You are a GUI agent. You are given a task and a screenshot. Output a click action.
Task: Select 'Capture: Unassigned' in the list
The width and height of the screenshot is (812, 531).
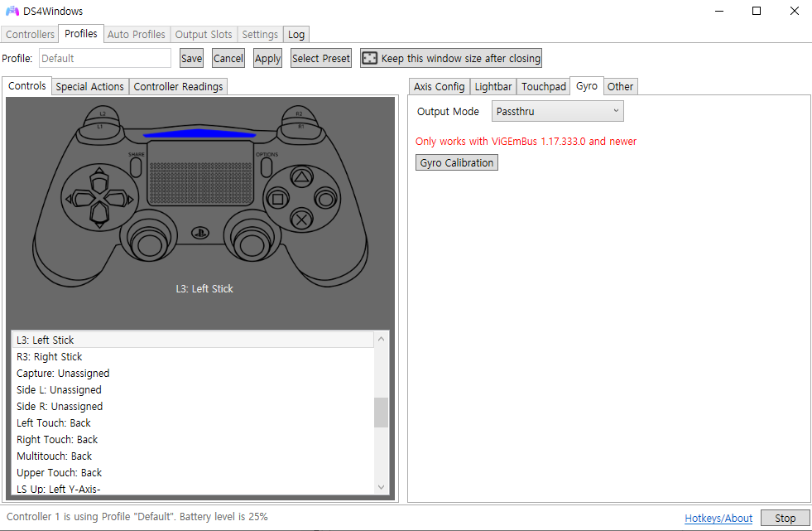(x=193, y=373)
